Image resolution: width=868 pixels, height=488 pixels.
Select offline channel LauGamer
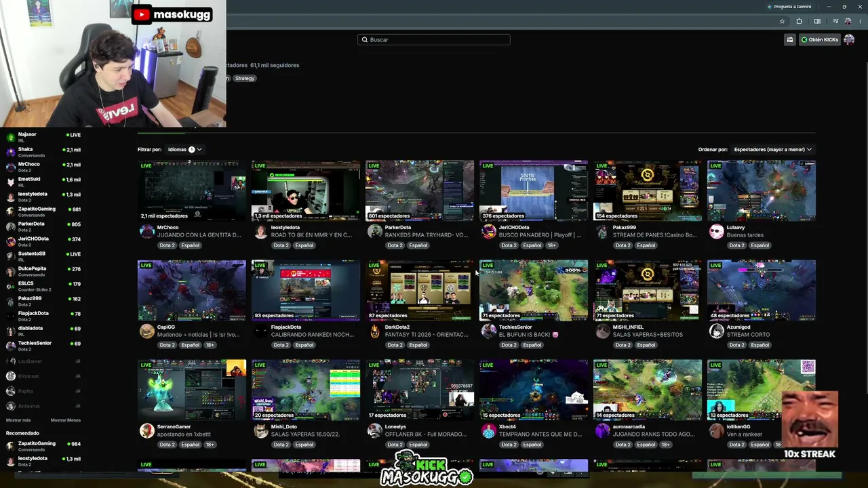43,361
